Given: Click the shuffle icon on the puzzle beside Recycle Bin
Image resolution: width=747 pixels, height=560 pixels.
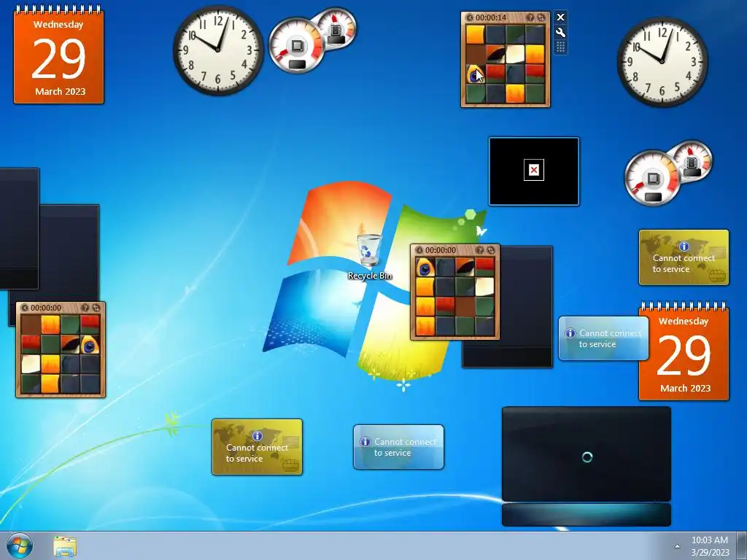Looking at the screenshot, I should point(490,250).
